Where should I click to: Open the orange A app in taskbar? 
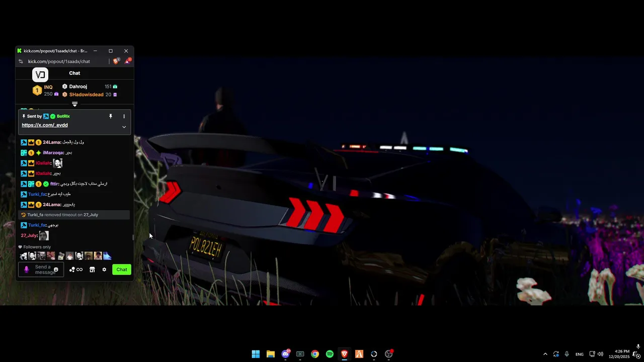click(359, 354)
